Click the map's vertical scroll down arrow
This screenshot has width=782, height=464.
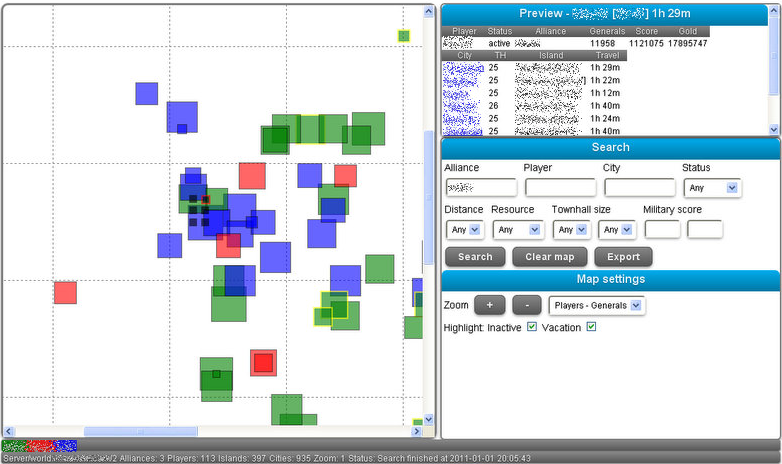tap(429, 420)
